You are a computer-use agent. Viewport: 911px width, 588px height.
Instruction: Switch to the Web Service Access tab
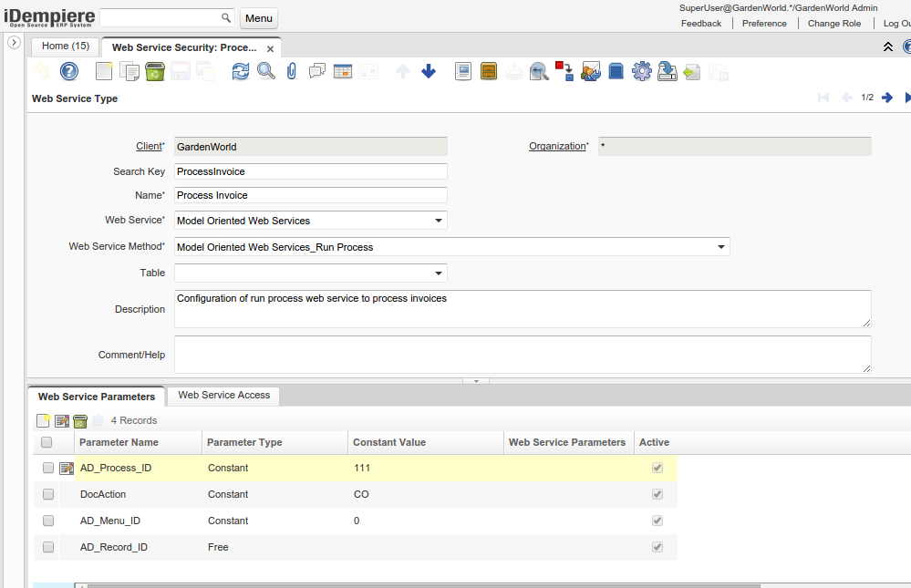tap(223, 395)
